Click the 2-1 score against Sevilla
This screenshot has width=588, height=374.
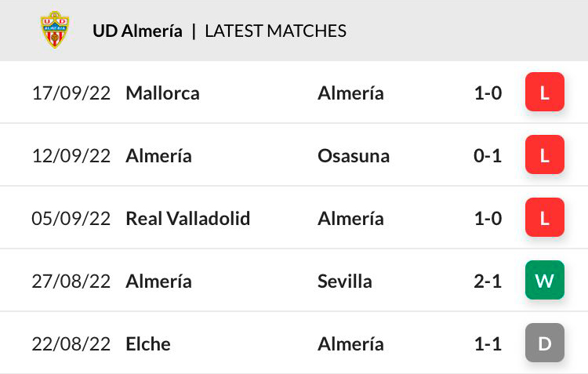(x=488, y=281)
